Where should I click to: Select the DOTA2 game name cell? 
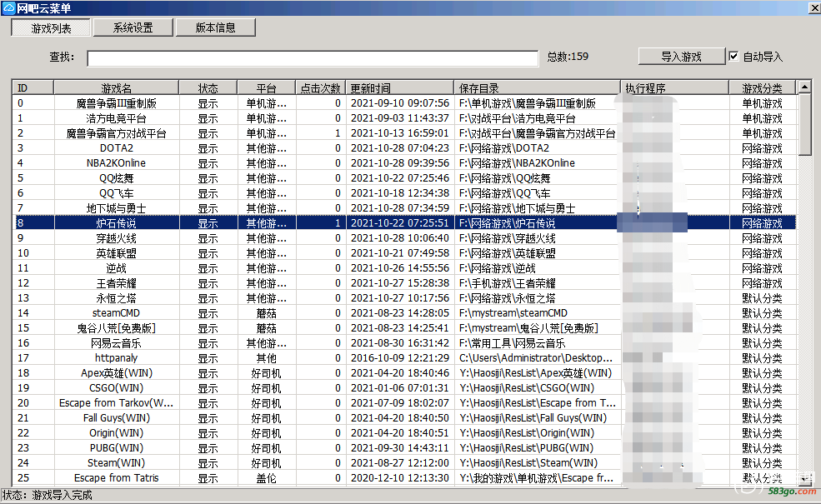point(116,148)
